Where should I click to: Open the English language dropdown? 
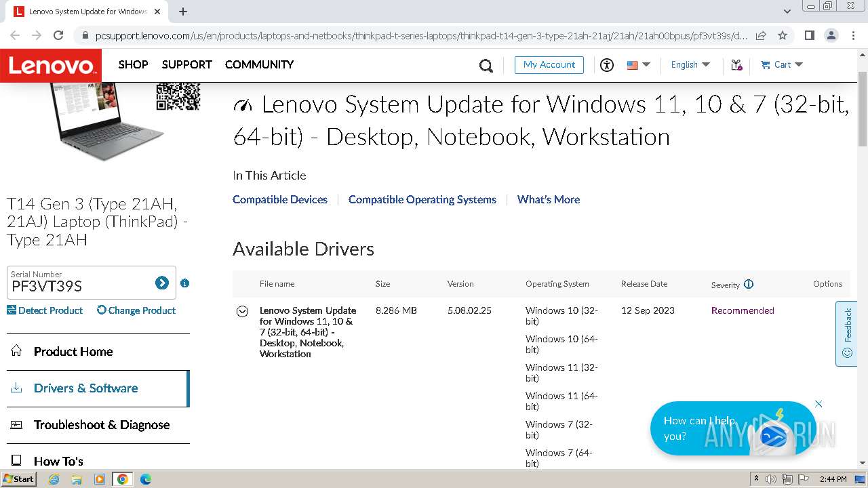tap(690, 65)
